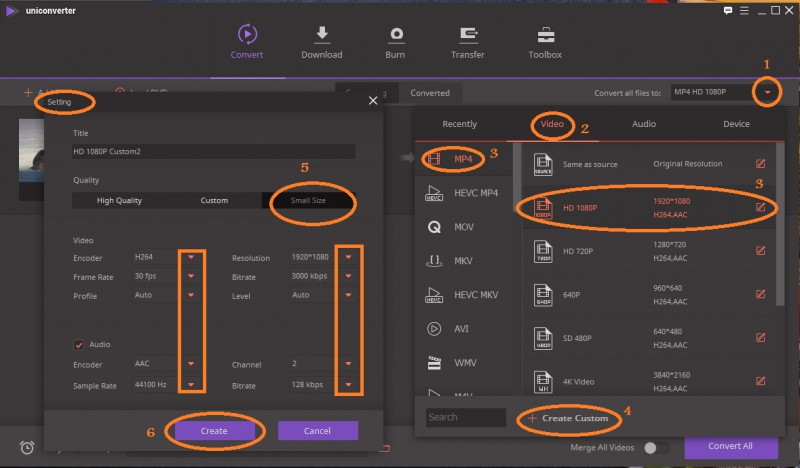
Task: Select the MP4 format icon
Action: [x=434, y=159]
